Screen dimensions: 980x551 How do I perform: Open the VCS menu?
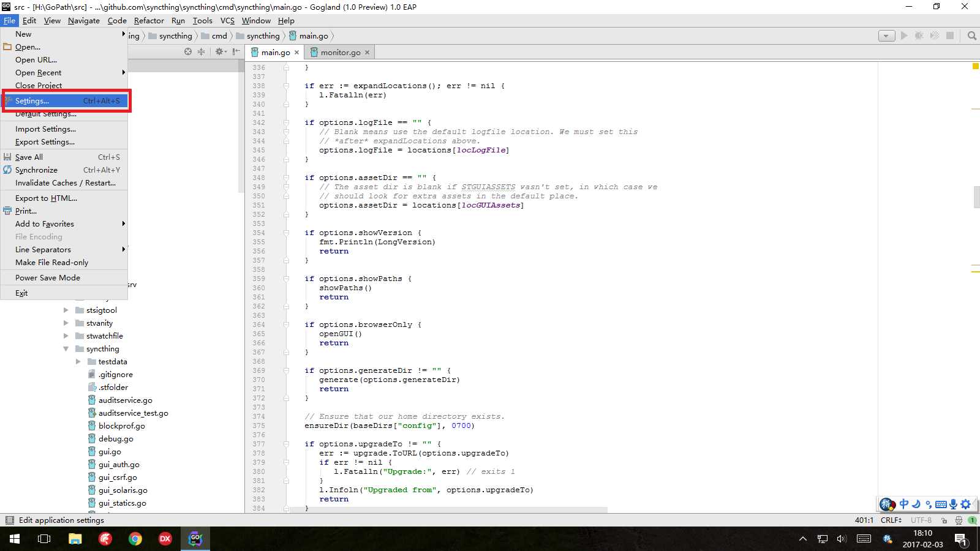tap(227, 20)
